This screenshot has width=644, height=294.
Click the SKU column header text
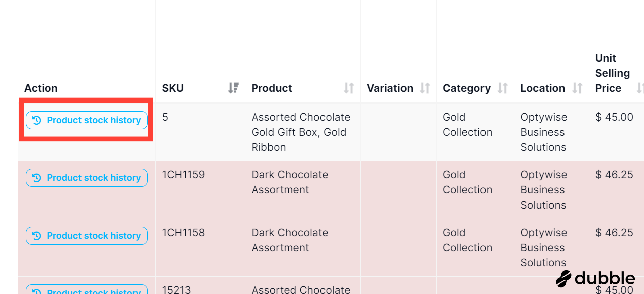[x=173, y=88]
